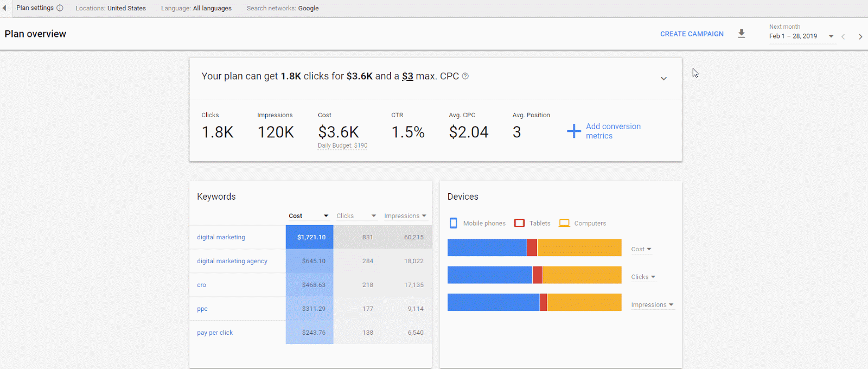
Task: Click the 60,215 impressions cell
Action: [414, 237]
